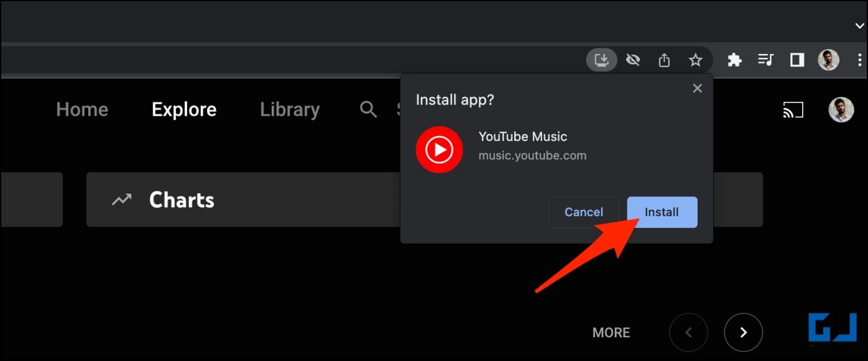This screenshot has height=361, width=868.
Task: Open YouTube Music account avatar
Action: click(841, 109)
